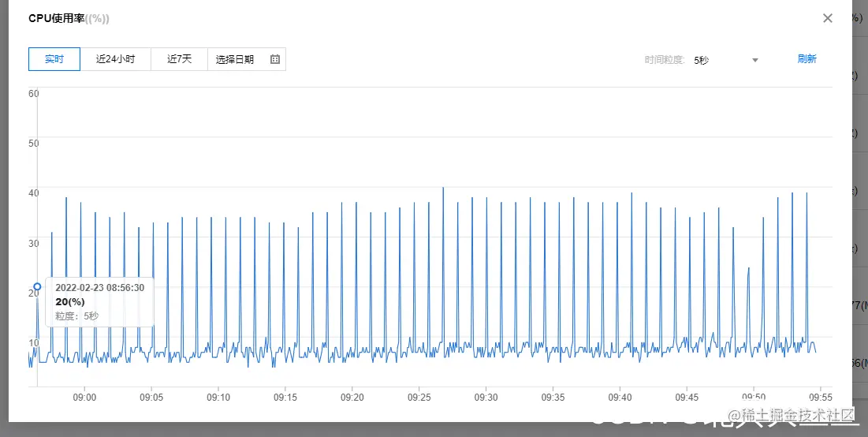Click the 09:00 x-axis label
This screenshot has width=868, height=437.
tap(84, 398)
